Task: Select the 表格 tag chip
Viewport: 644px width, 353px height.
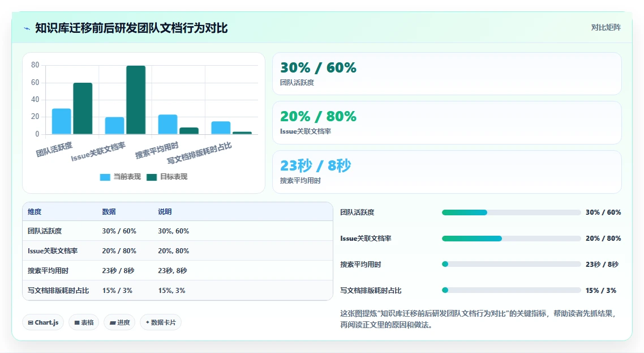Action: point(84,322)
